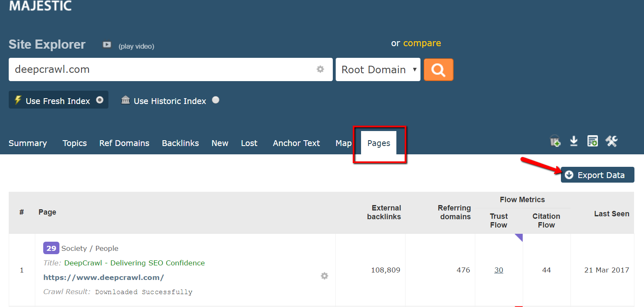This screenshot has width=644, height=307.
Task: Click the Site Explorer heading
Action: tap(47, 45)
